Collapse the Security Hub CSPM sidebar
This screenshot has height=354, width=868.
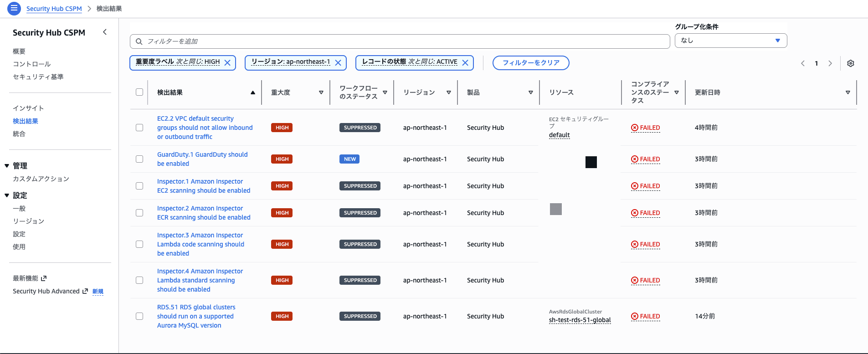pos(105,32)
